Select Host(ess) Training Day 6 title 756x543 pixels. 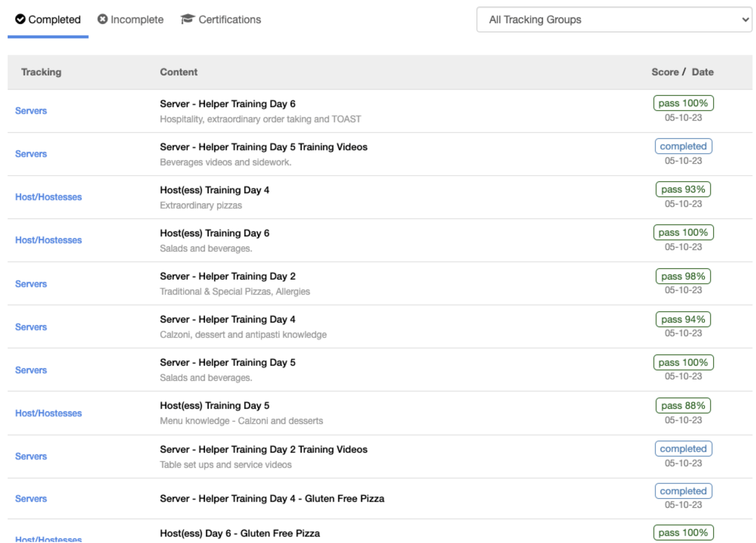214,233
